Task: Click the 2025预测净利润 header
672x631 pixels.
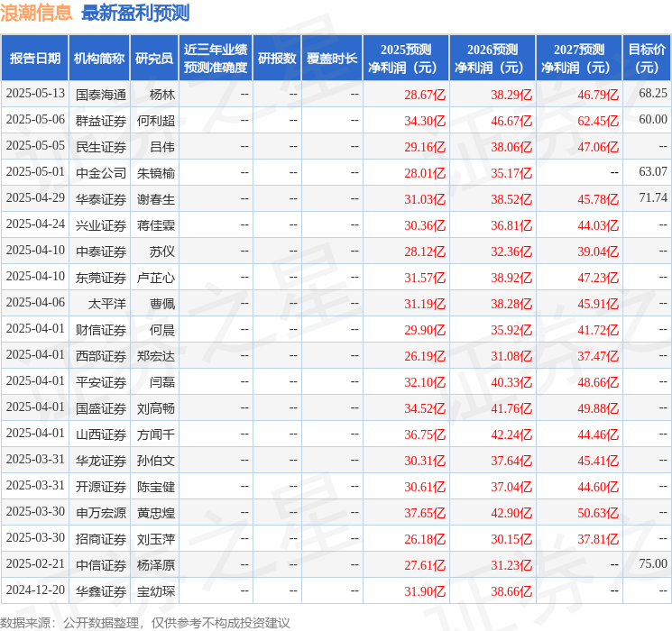Action: click(x=406, y=59)
